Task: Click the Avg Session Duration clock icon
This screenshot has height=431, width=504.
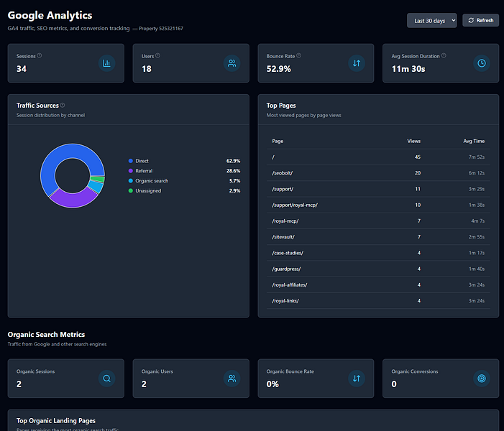Action: point(482,63)
